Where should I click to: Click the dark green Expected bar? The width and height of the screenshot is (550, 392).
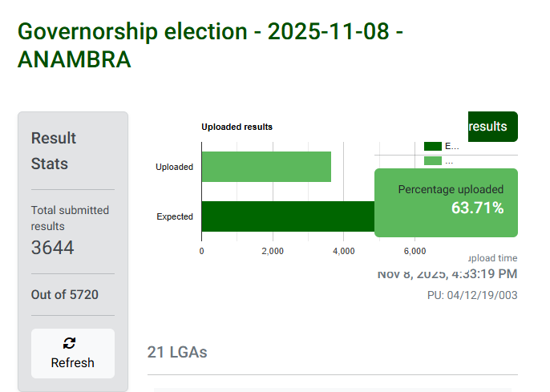287,216
